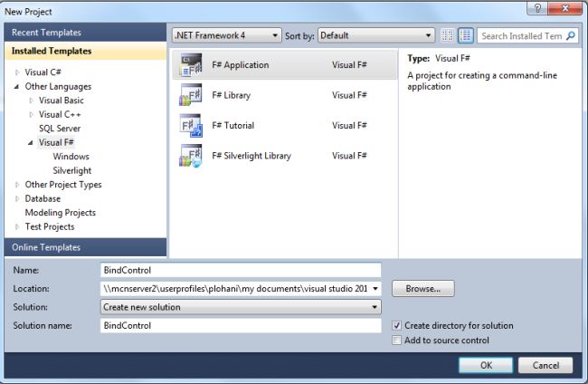Viewport: 588px width, 384px height.
Task: Click in the Solution name field
Action: [241, 325]
